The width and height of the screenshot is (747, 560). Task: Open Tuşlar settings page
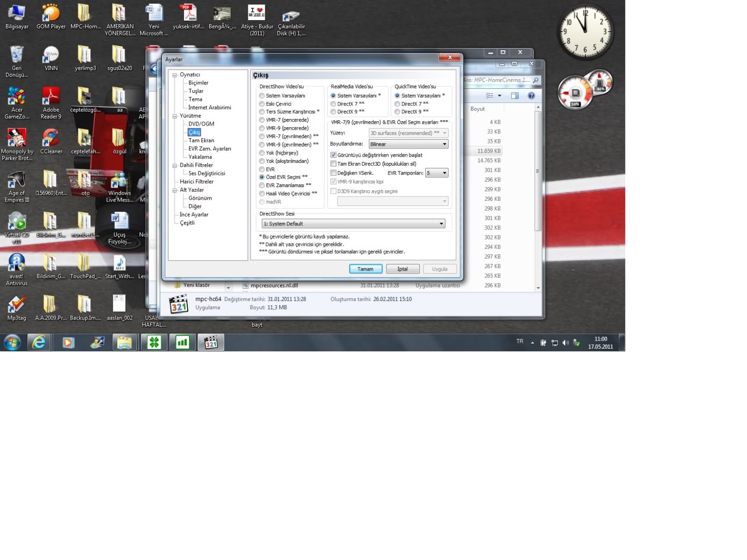[x=196, y=91]
